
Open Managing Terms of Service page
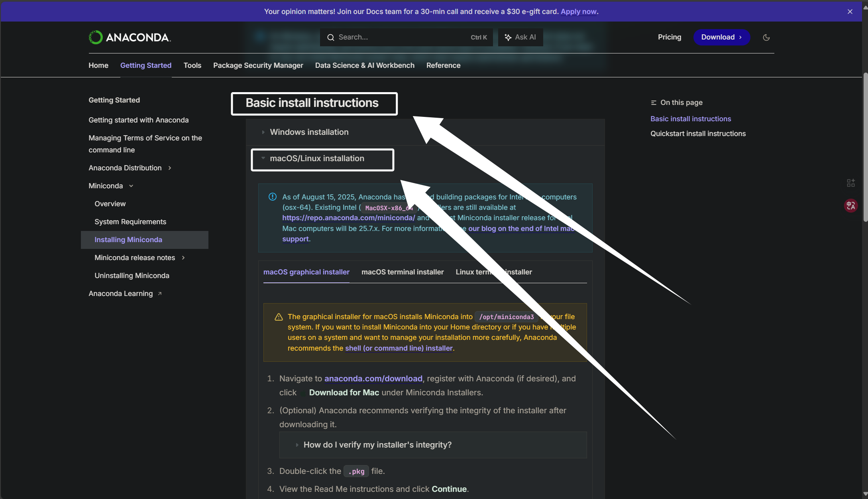(145, 144)
